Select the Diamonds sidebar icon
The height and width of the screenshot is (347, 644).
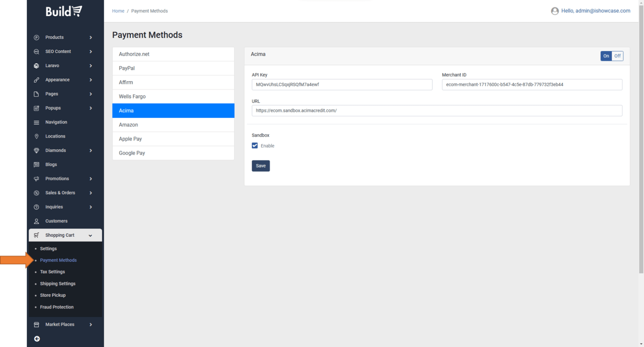(x=36, y=150)
